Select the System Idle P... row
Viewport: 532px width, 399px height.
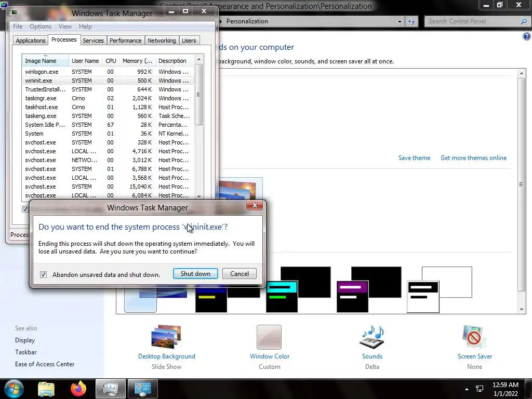108,125
